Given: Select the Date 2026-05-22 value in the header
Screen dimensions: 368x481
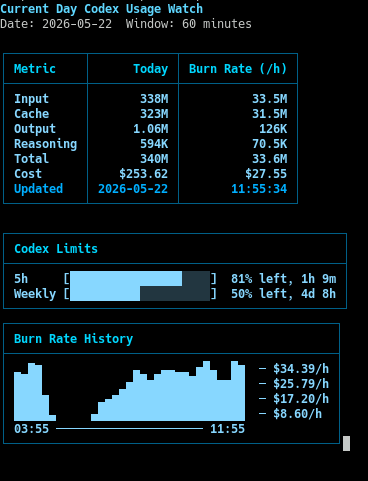Looking at the screenshot, I should (77, 24).
